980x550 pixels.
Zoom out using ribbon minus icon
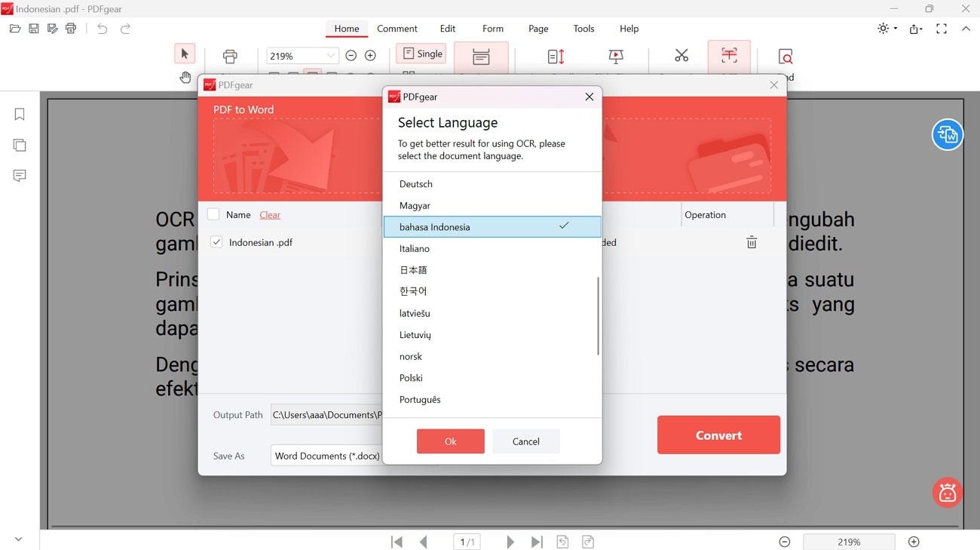pyautogui.click(x=351, y=55)
